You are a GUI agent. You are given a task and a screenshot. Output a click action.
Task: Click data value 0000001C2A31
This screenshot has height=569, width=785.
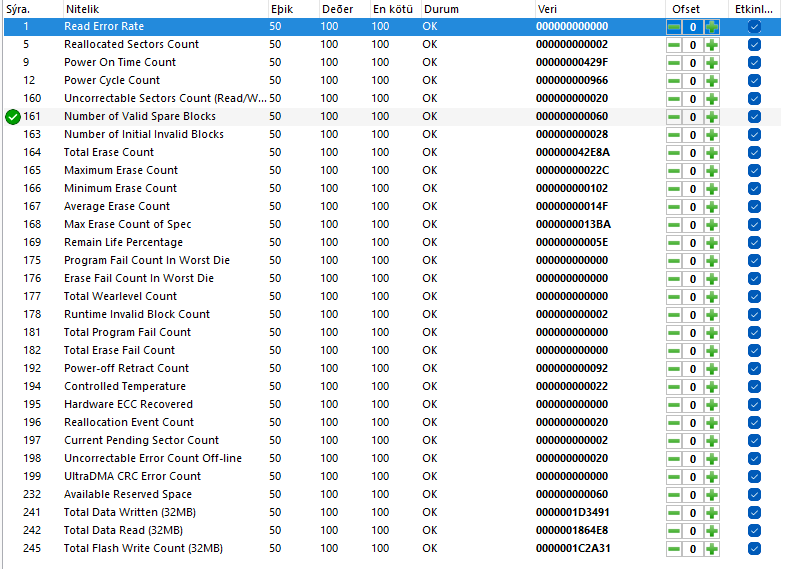coord(573,548)
